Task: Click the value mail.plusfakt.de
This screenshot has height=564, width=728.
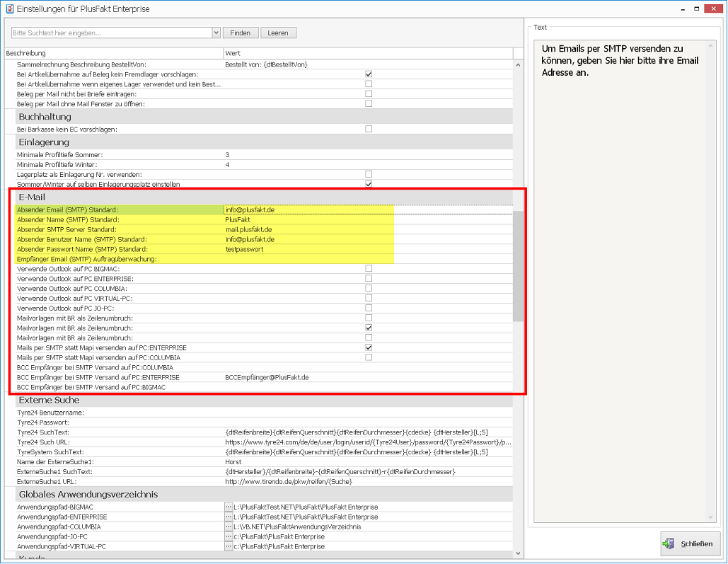Action: click(x=248, y=229)
